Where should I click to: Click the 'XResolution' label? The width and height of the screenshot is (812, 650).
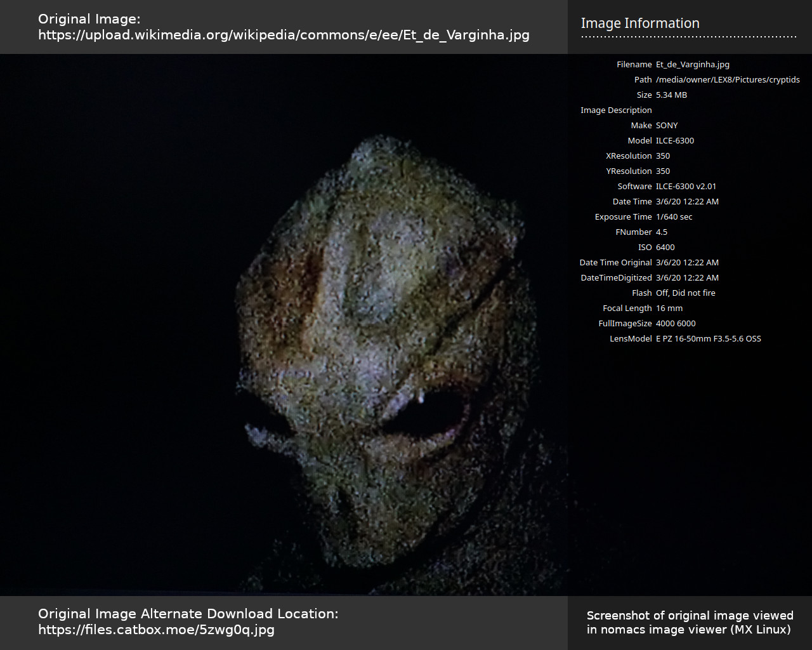click(629, 156)
